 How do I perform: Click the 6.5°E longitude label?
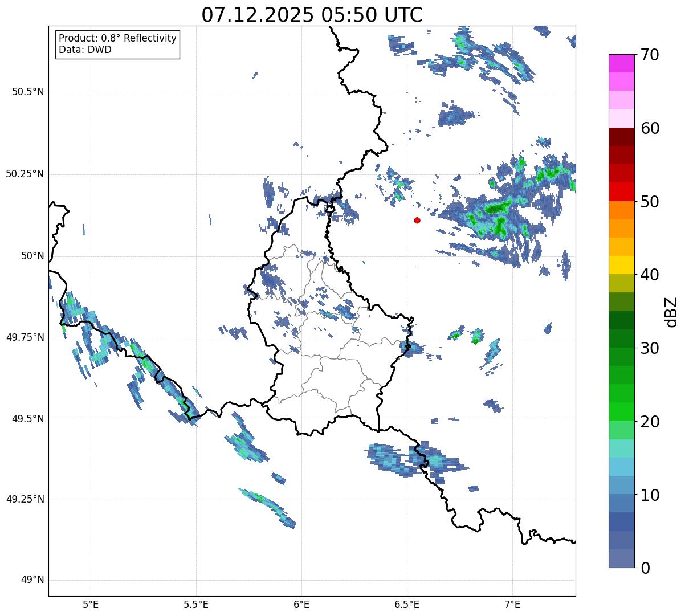(x=407, y=604)
